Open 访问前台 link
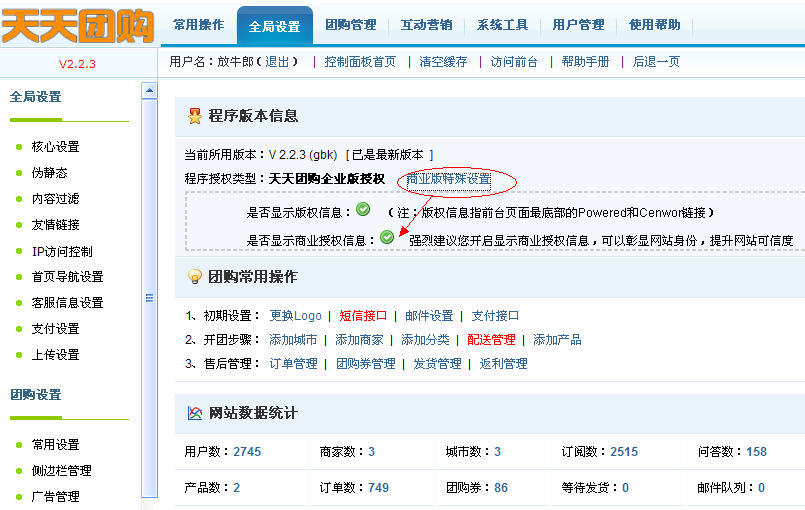 [x=514, y=62]
